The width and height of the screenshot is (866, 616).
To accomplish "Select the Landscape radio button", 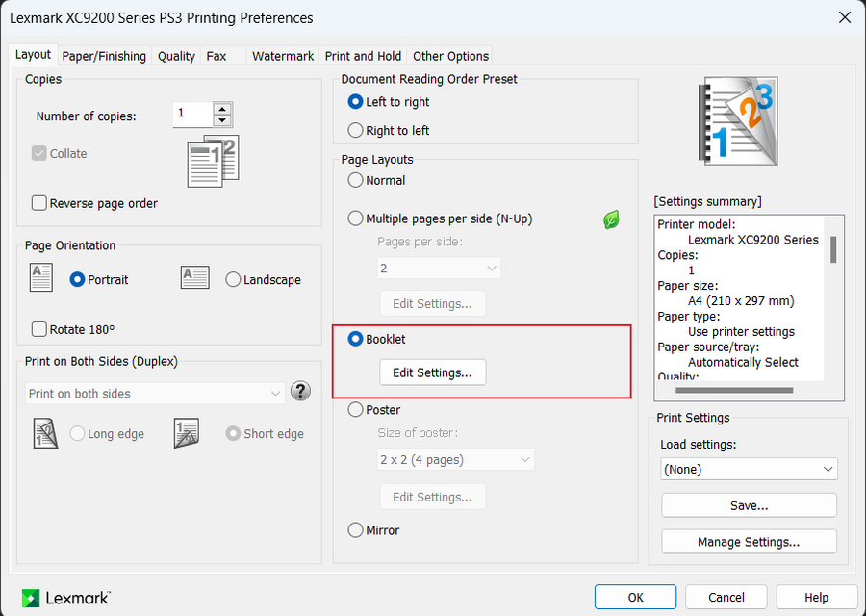I will click(x=233, y=280).
